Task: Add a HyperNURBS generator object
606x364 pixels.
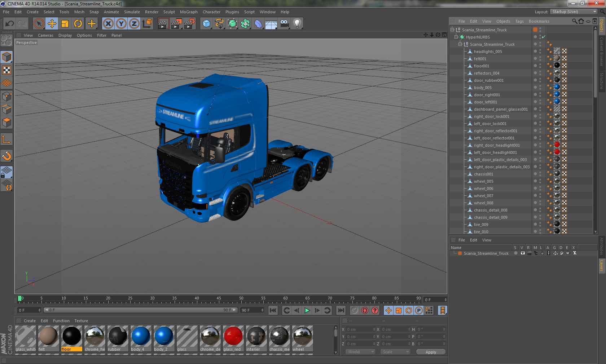Action: 232,24
